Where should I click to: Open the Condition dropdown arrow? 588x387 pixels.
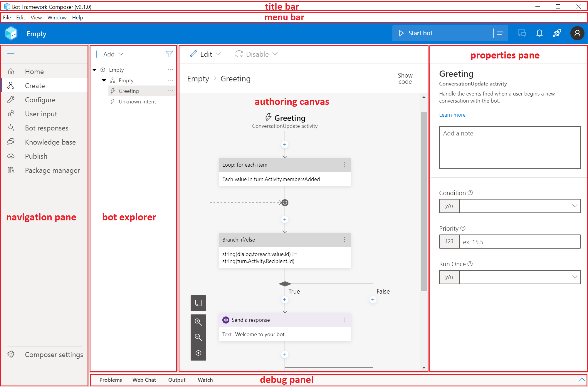574,206
